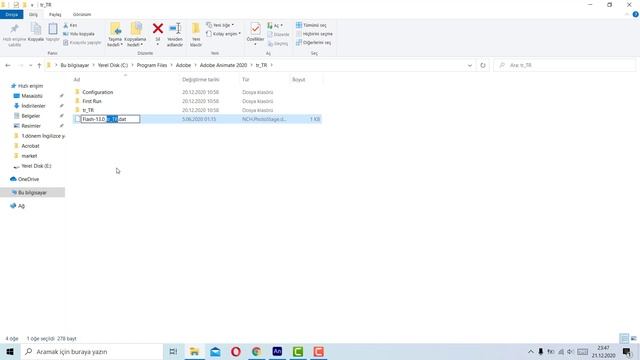Click the taskbar search box

click(x=92, y=351)
